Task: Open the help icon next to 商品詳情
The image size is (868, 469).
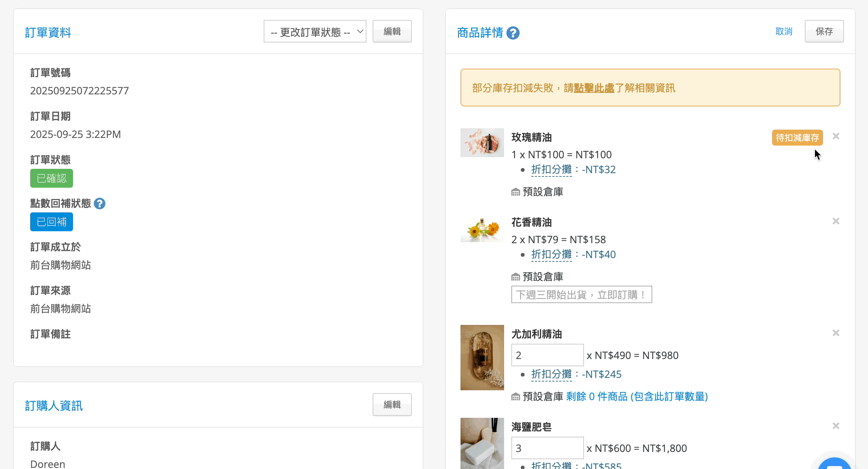Action: click(513, 33)
